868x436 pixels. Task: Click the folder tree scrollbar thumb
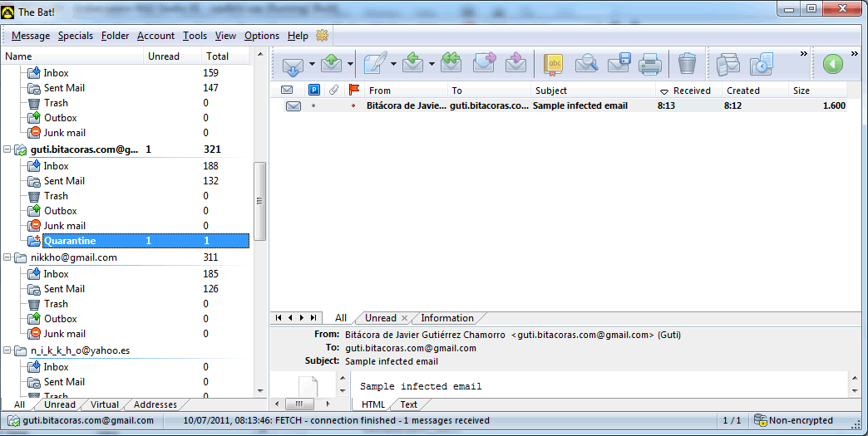click(259, 201)
